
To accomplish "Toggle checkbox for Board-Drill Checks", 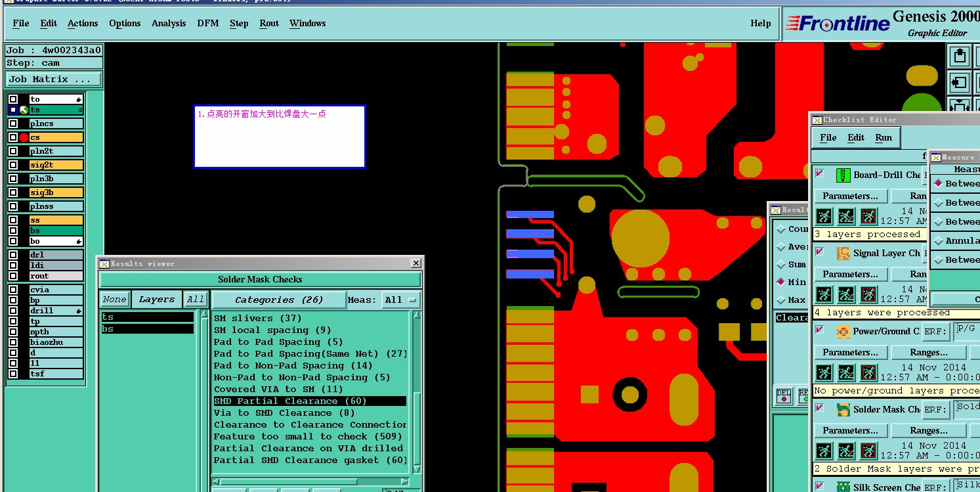I will click(819, 173).
